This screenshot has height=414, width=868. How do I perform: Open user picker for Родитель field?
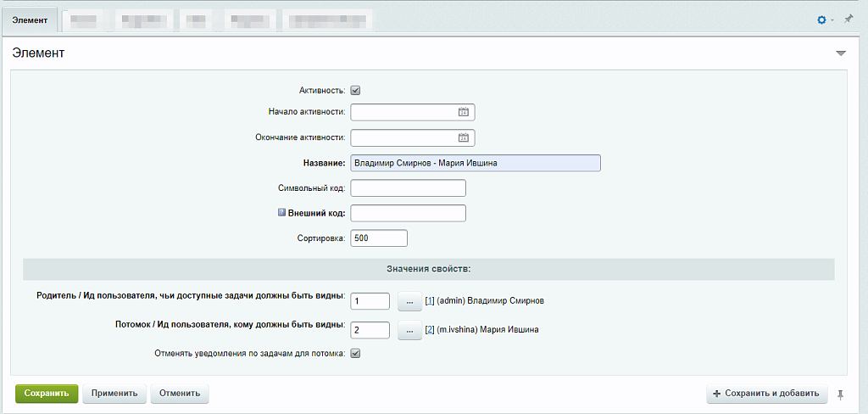409,301
